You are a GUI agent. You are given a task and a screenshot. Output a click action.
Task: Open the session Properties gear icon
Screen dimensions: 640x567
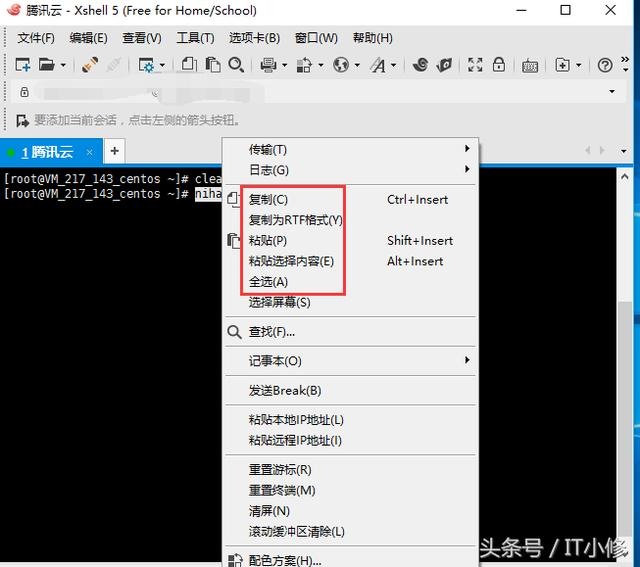pos(147,65)
